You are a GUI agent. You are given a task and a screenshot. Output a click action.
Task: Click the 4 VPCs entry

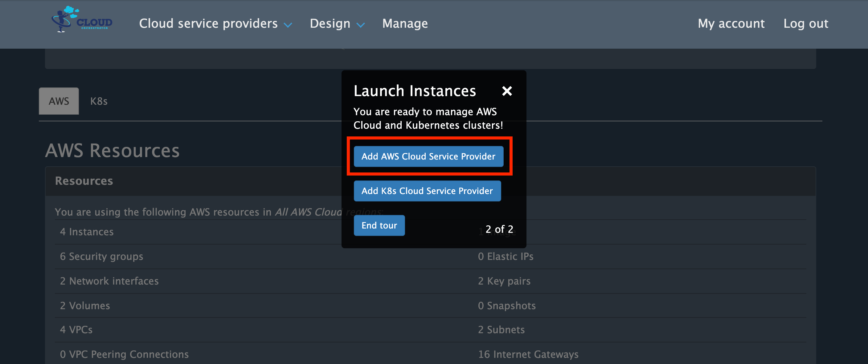(x=76, y=330)
